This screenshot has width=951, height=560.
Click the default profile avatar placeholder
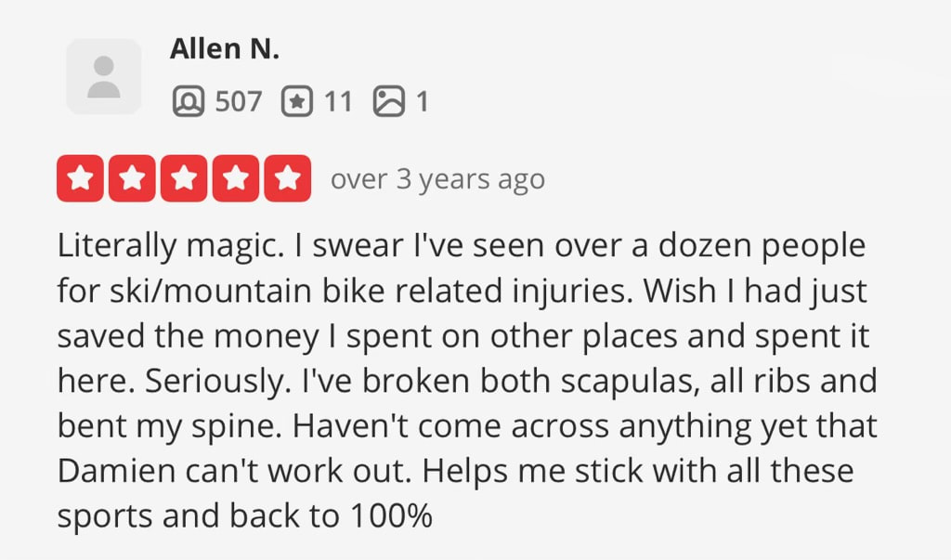pos(104,76)
